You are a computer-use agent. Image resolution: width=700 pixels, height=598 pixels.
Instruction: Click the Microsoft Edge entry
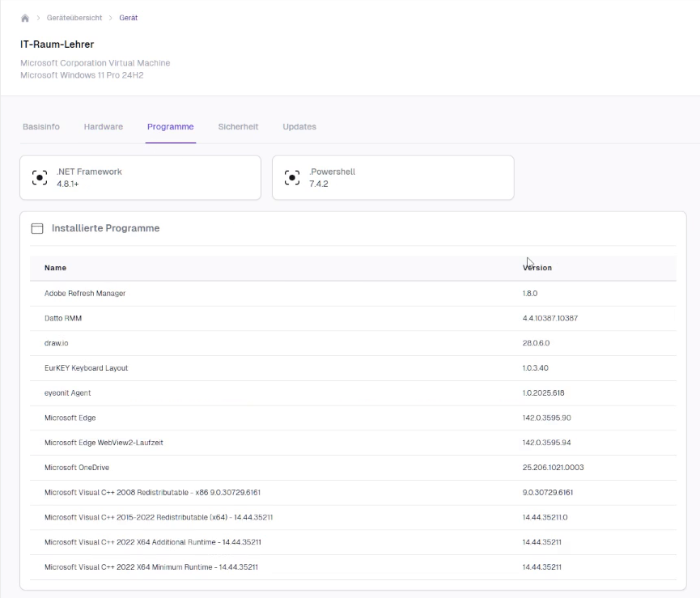click(x=70, y=418)
